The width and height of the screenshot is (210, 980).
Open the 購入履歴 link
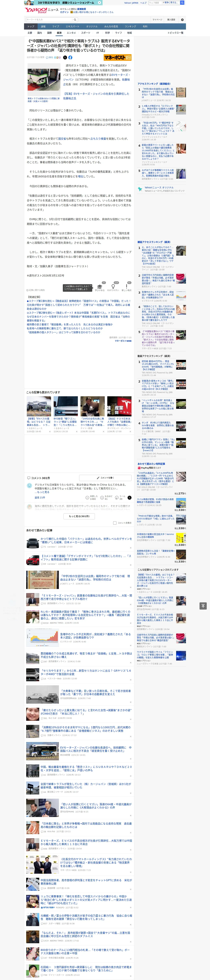[x=171, y=20]
